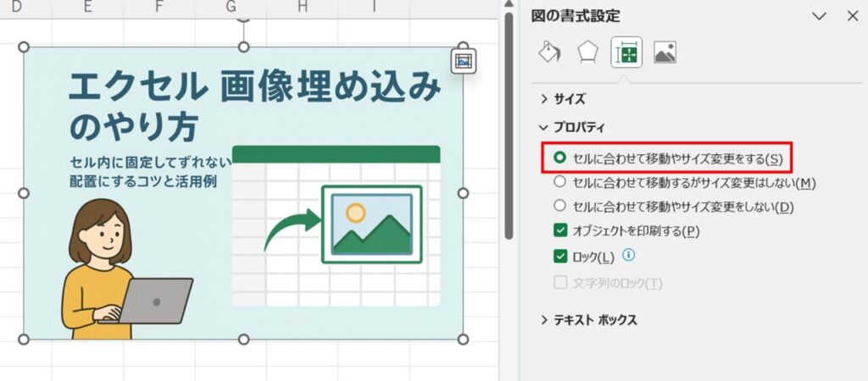Select セルに合わせて移動するがサイズ変更はしない option
The image size is (868, 381).
(x=685, y=183)
